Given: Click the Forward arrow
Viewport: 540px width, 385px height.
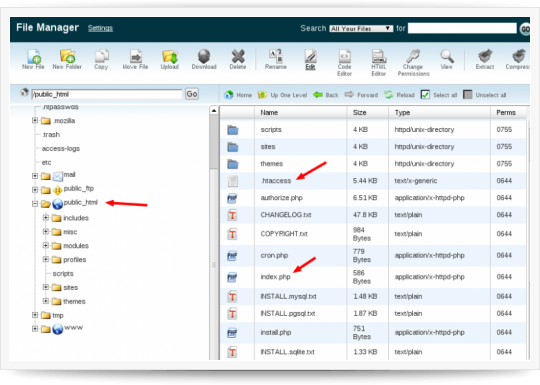Looking at the screenshot, I should (361, 95).
